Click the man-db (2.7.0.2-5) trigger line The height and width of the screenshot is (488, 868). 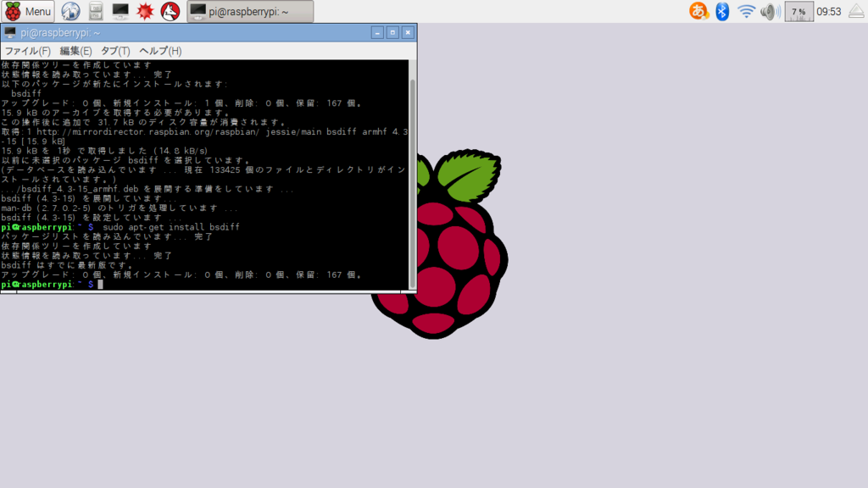point(120,208)
